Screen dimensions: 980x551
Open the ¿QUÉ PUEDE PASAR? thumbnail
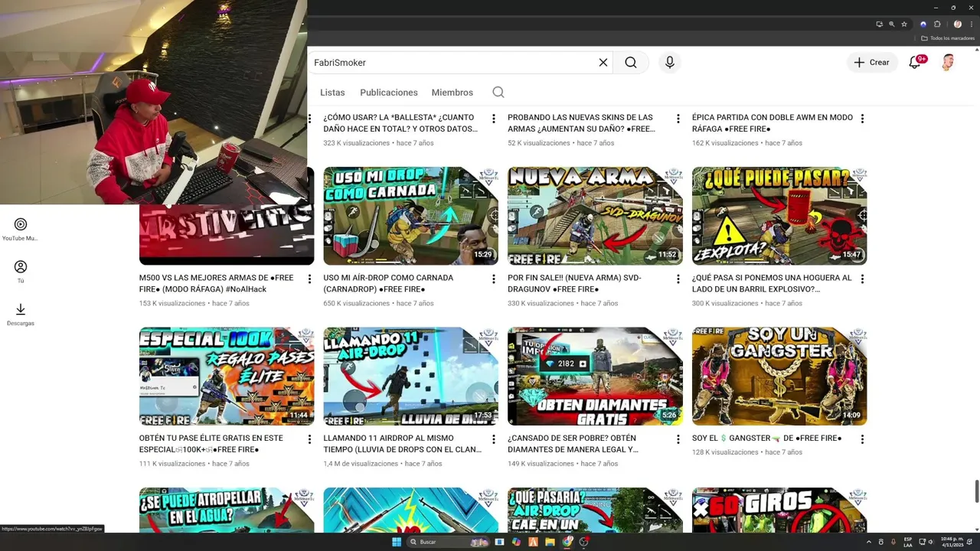(x=779, y=216)
